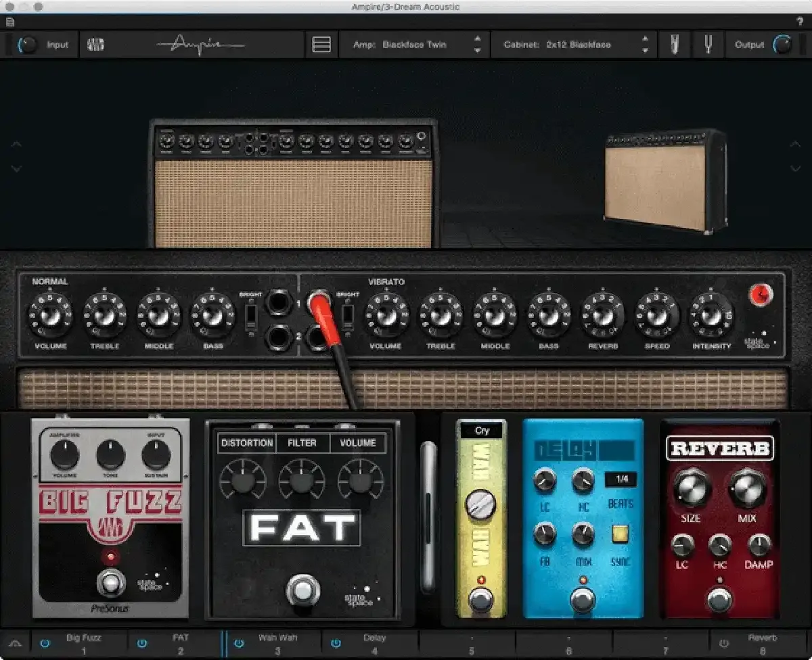Select the Wah Wah slot 3 tab

click(x=277, y=642)
